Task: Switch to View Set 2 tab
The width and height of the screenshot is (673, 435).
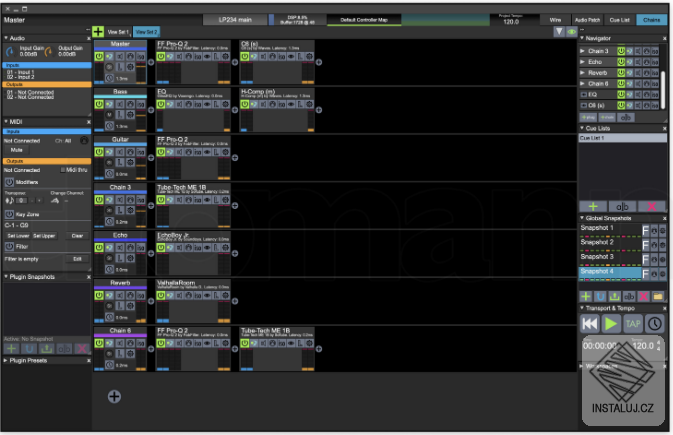Action: (x=146, y=32)
